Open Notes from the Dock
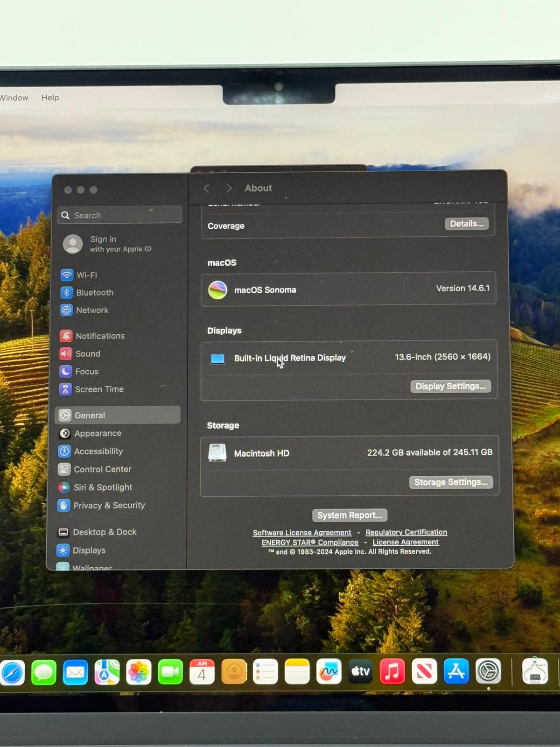Viewport: 560px width, 747px height. coord(297,671)
